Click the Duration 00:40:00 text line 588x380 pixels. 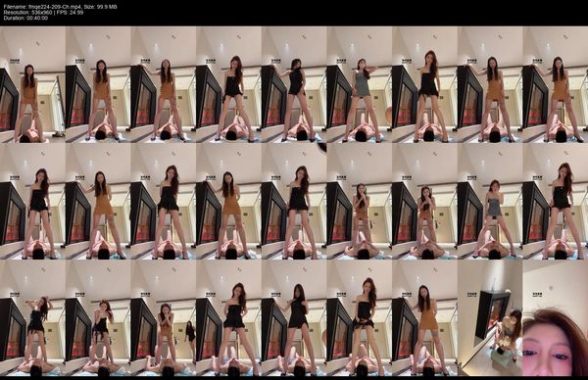click(x=25, y=18)
